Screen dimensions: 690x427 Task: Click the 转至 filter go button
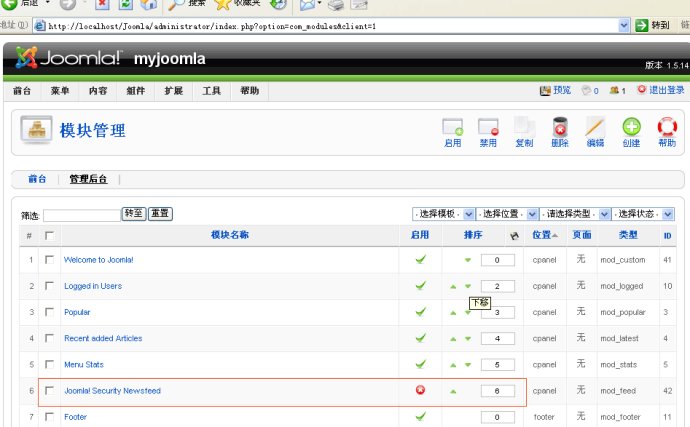(134, 214)
